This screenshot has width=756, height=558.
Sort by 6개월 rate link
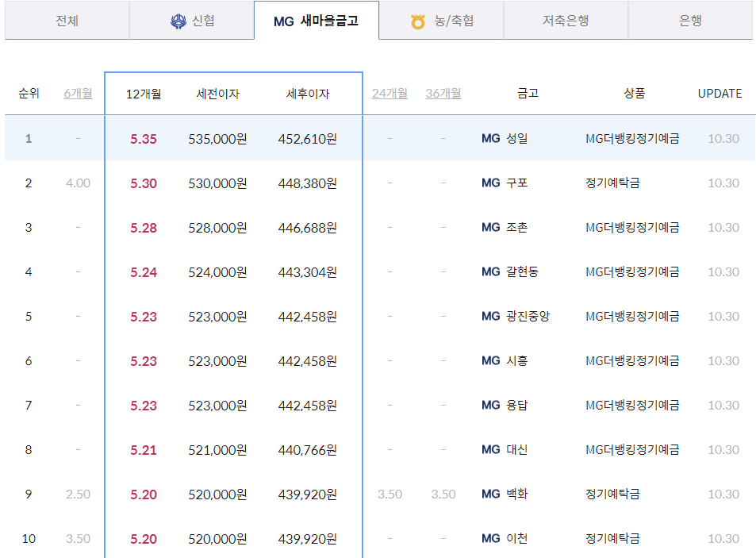click(x=78, y=93)
